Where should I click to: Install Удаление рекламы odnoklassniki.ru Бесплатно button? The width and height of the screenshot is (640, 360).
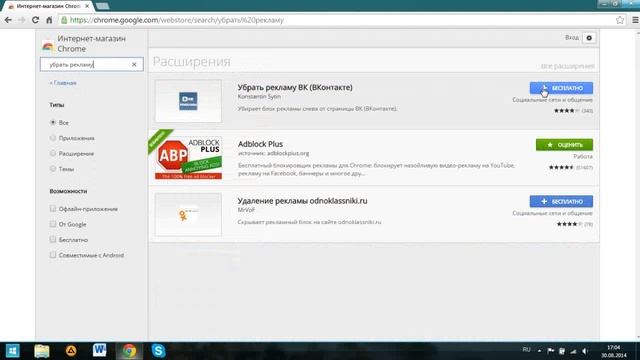(x=561, y=201)
